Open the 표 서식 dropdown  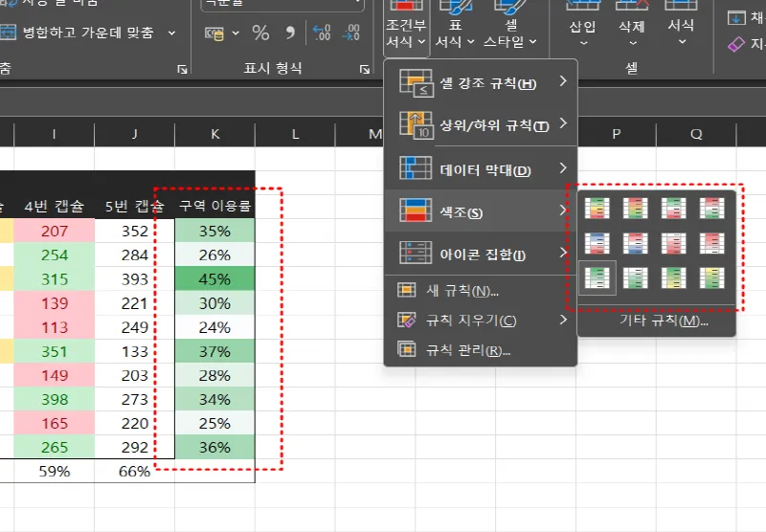coord(455,25)
